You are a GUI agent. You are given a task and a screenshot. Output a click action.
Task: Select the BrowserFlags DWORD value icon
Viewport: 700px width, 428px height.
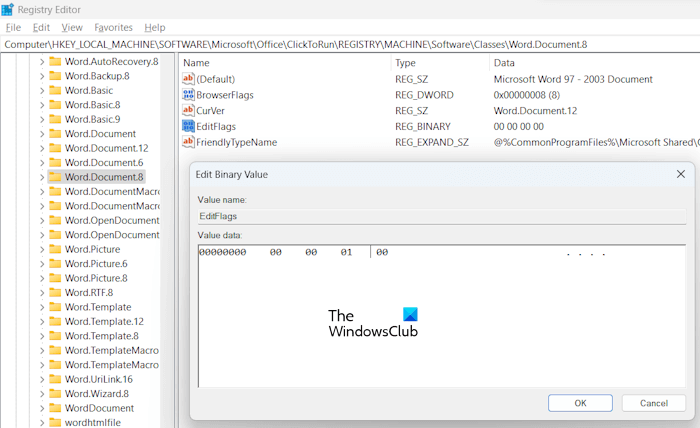tap(188, 95)
